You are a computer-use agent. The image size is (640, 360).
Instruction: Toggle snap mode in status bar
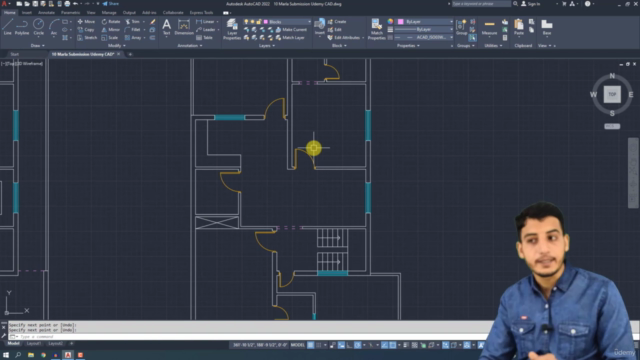click(x=319, y=345)
